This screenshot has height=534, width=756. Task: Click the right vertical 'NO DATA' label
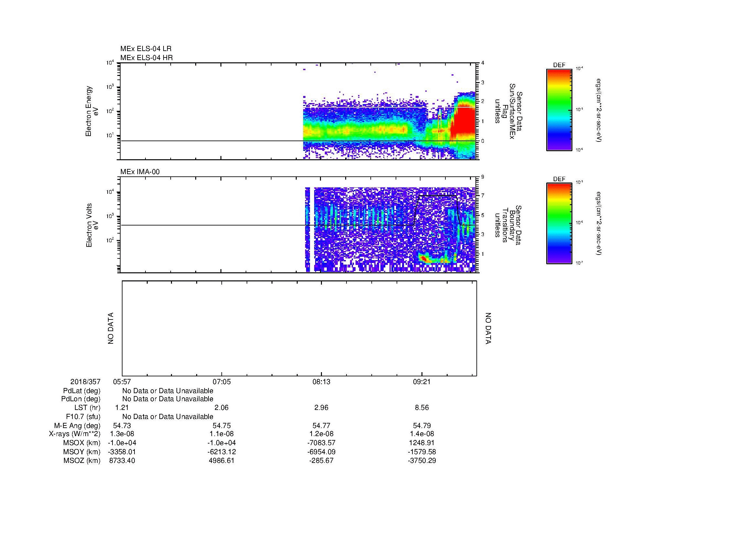tap(488, 328)
